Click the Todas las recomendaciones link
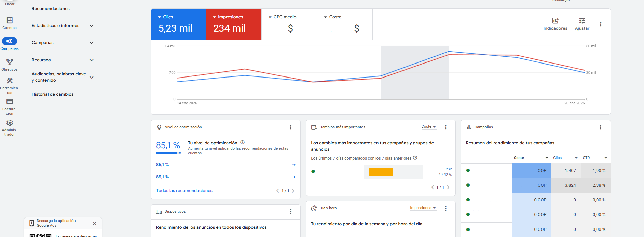The height and width of the screenshot is (237, 644). click(x=184, y=191)
